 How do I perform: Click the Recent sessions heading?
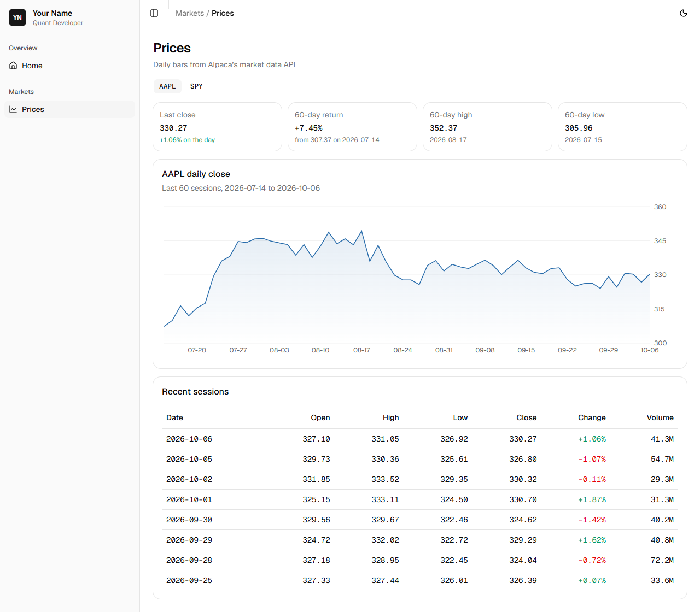click(x=195, y=391)
